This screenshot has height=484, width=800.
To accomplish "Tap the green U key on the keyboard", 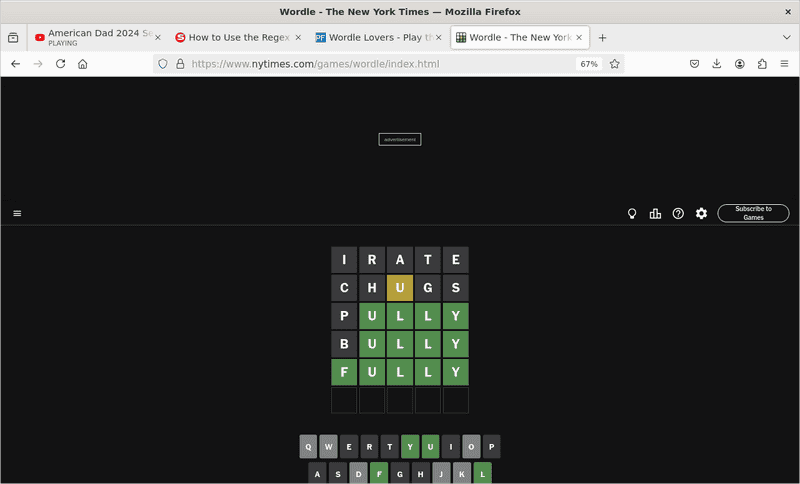I will (431, 447).
